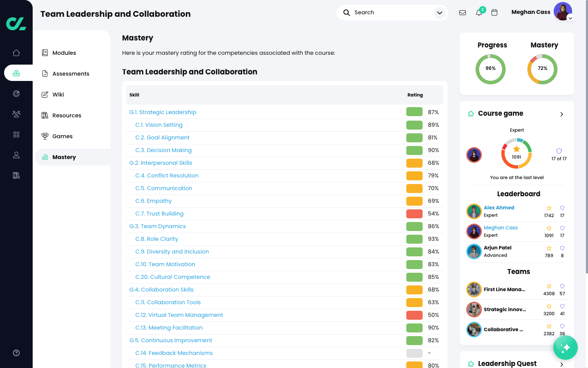Click the target/goals icon in the sidebar
The height and width of the screenshot is (368, 588).
(16, 94)
